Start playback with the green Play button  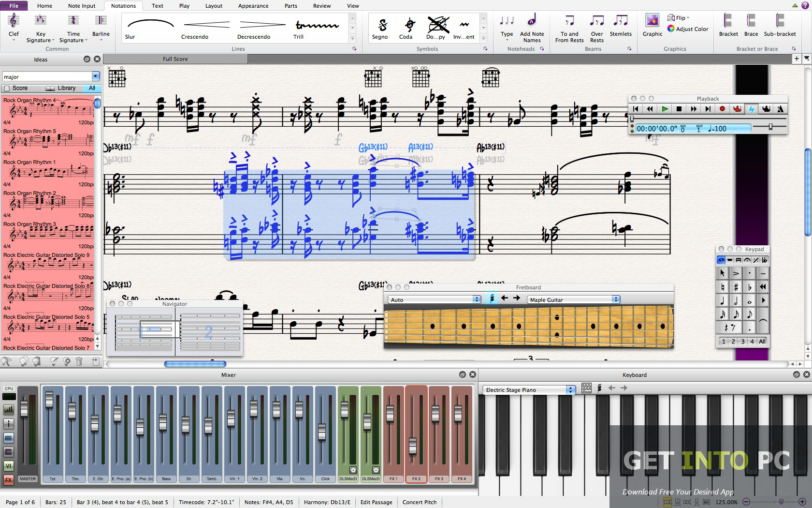(x=665, y=109)
